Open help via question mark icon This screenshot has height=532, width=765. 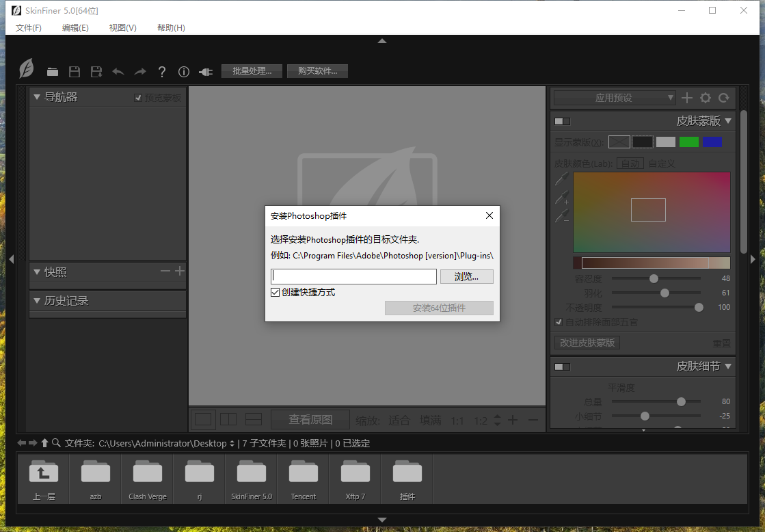(x=162, y=72)
